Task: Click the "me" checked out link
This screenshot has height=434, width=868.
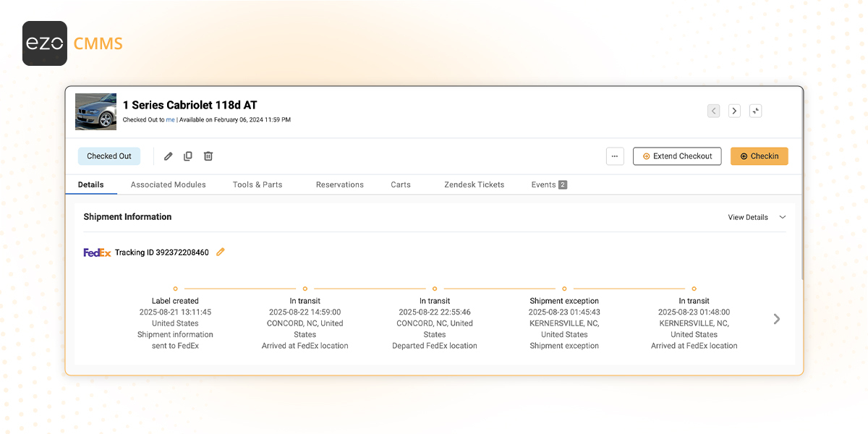Action: click(170, 120)
